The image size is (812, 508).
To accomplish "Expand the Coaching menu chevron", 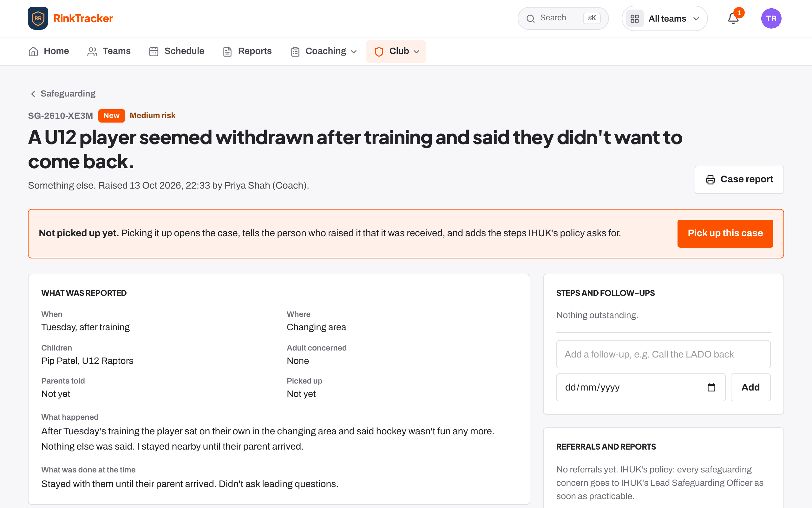I will click(354, 52).
